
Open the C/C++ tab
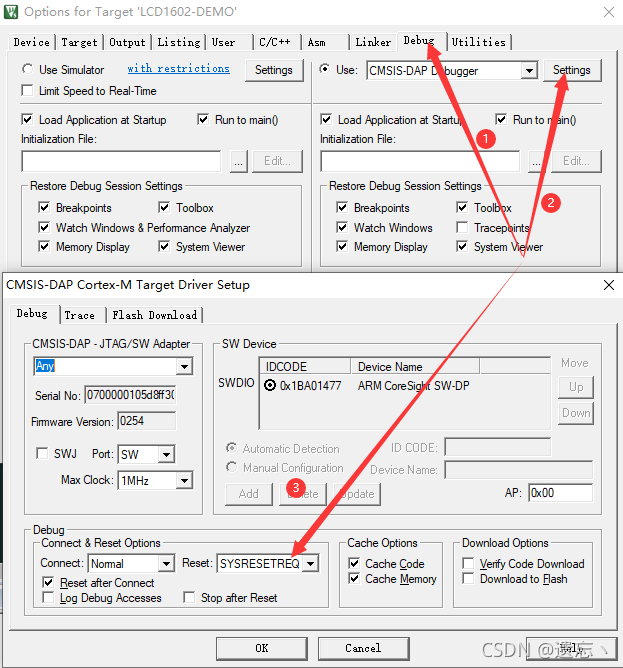click(275, 42)
